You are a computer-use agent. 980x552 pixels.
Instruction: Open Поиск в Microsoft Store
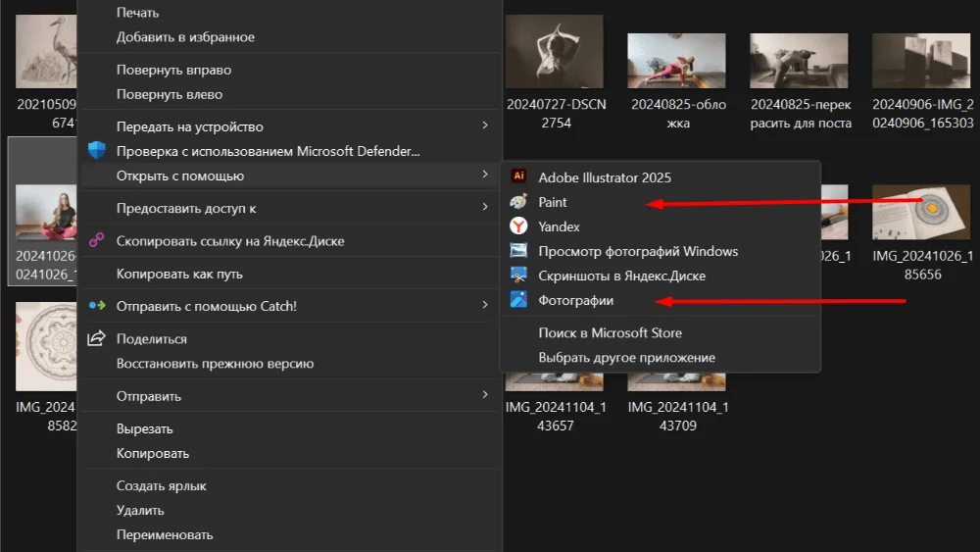(610, 333)
